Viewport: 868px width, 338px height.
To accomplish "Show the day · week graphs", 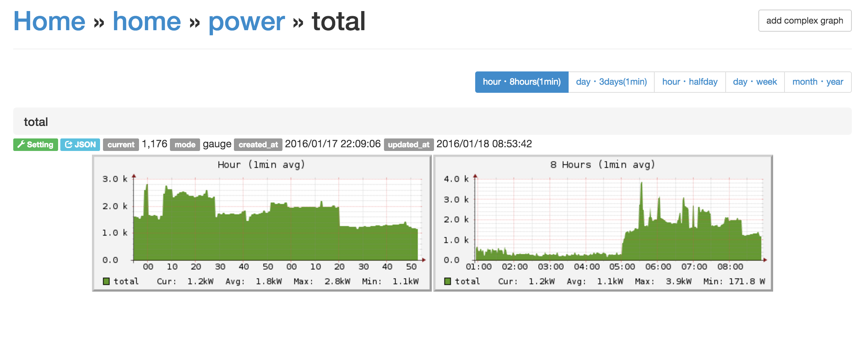I will [755, 82].
